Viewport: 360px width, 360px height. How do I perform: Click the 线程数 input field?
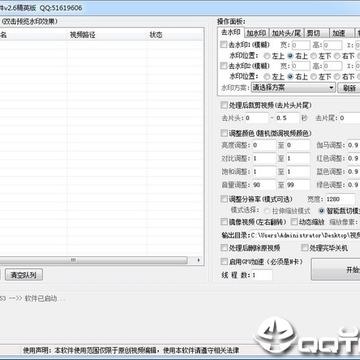pos(262,275)
